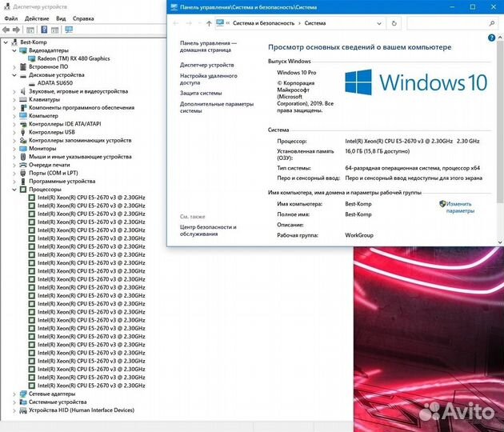Click the Видеоадаптеры display adapter icon
Viewport: 504px width, 432px height.
pyautogui.click(x=23, y=50)
